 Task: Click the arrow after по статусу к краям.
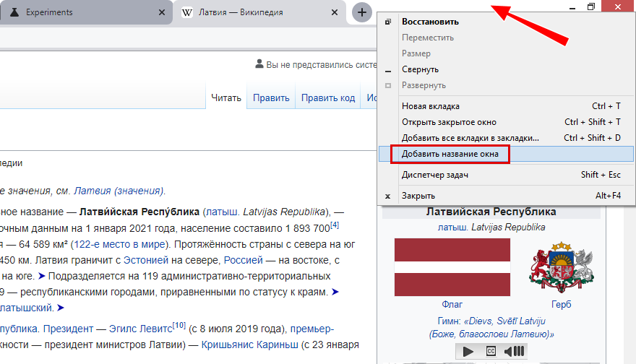point(335,292)
